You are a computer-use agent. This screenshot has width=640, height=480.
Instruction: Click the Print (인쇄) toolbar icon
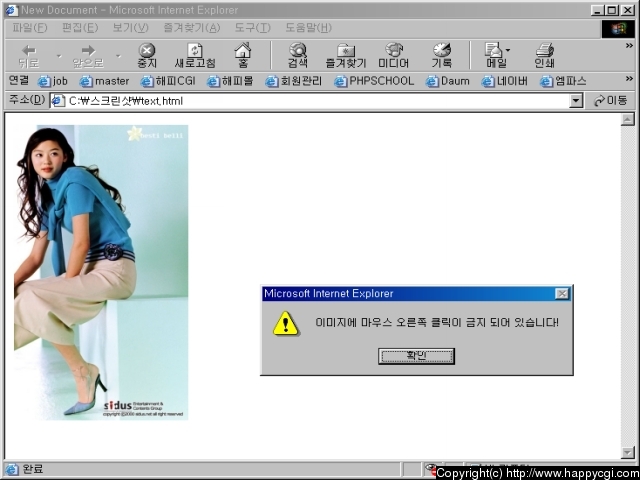(x=544, y=56)
